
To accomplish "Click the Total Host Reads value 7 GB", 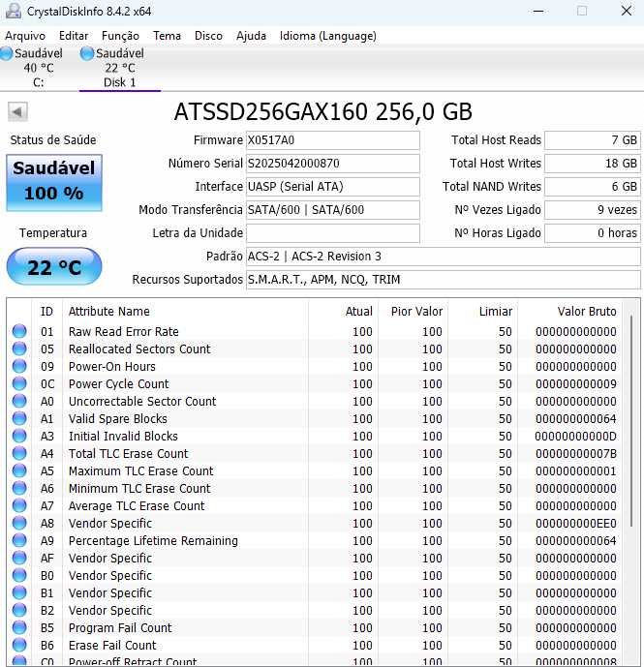I will coord(593,140).
